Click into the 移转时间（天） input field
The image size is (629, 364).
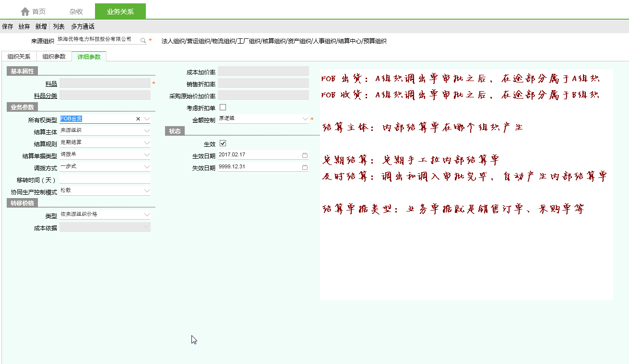105,179
